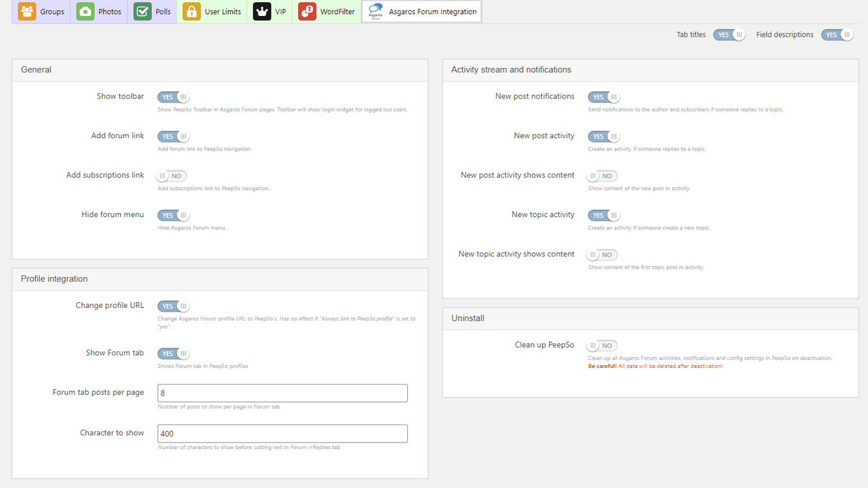The width and height of the screenshot is (868, 488).
Task: Open the WordFilter tab
Action: [327, 12]
